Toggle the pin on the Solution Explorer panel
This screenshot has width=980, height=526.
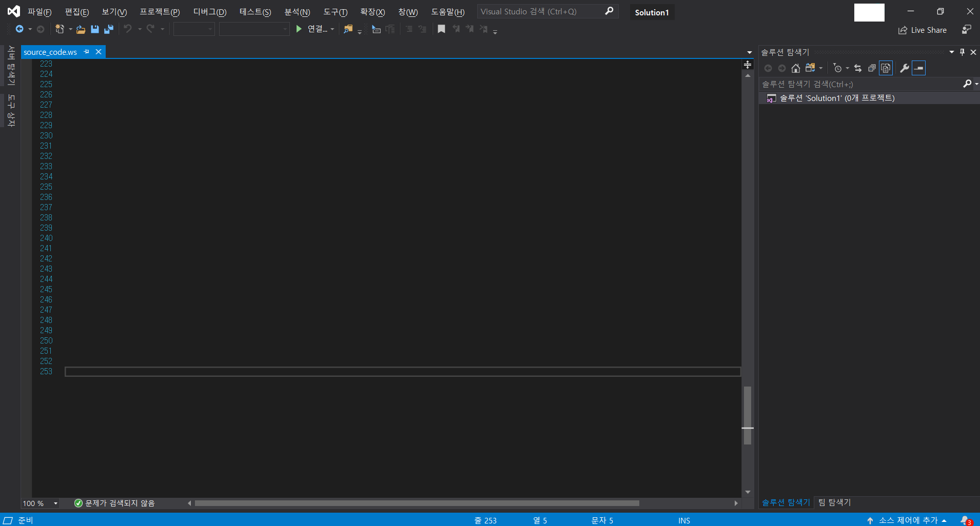pyautogui.click(x=962, y=52)
